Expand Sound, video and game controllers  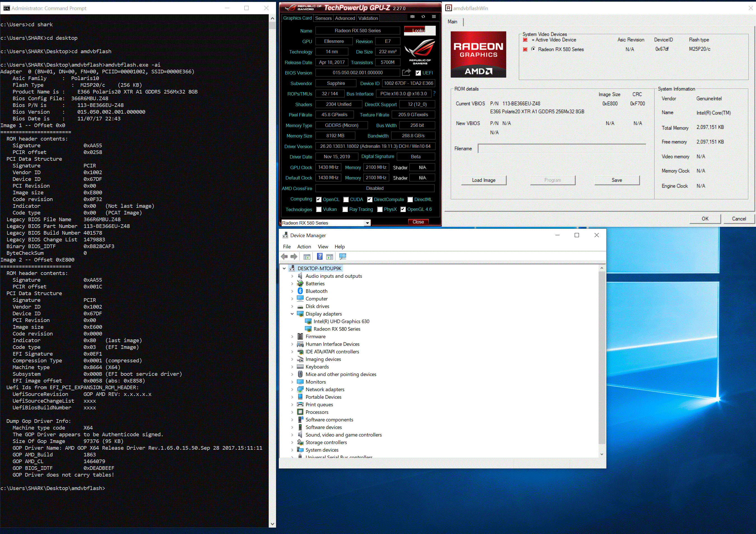tap(292, 435)
